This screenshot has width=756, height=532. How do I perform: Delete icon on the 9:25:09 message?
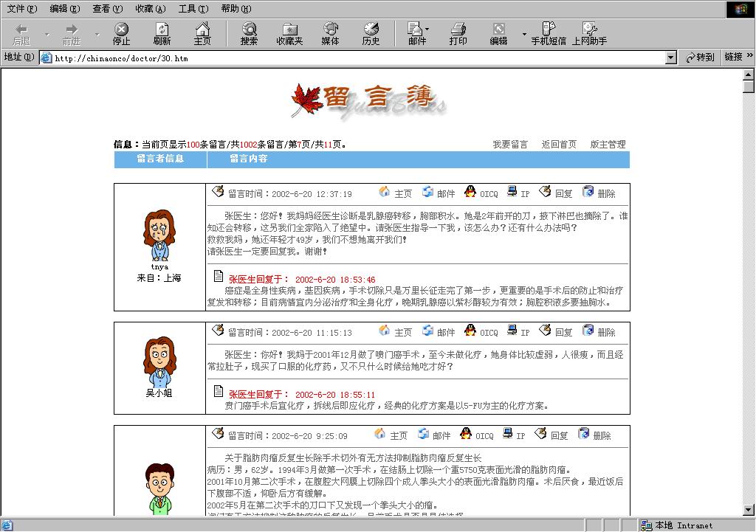(x=583, y=434)
